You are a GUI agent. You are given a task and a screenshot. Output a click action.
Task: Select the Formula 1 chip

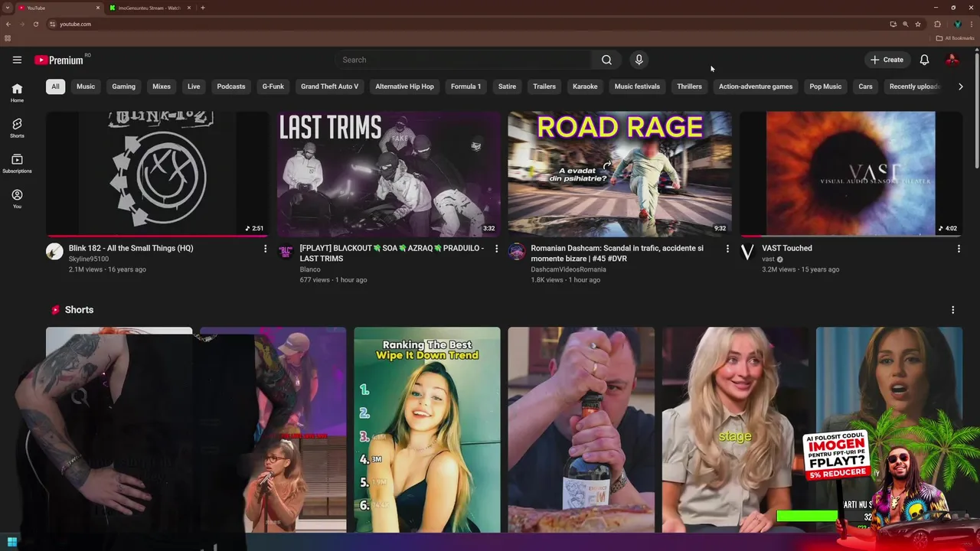(x=465, y=86)
